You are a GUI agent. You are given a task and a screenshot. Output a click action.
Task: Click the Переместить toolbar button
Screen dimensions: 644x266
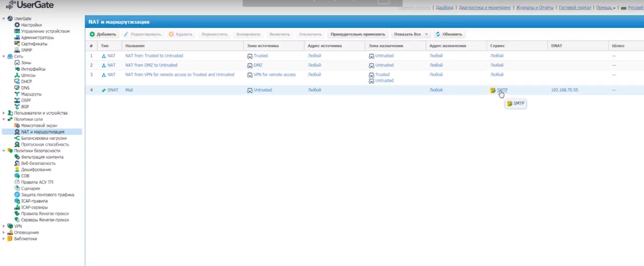click(x=214, y=34)
